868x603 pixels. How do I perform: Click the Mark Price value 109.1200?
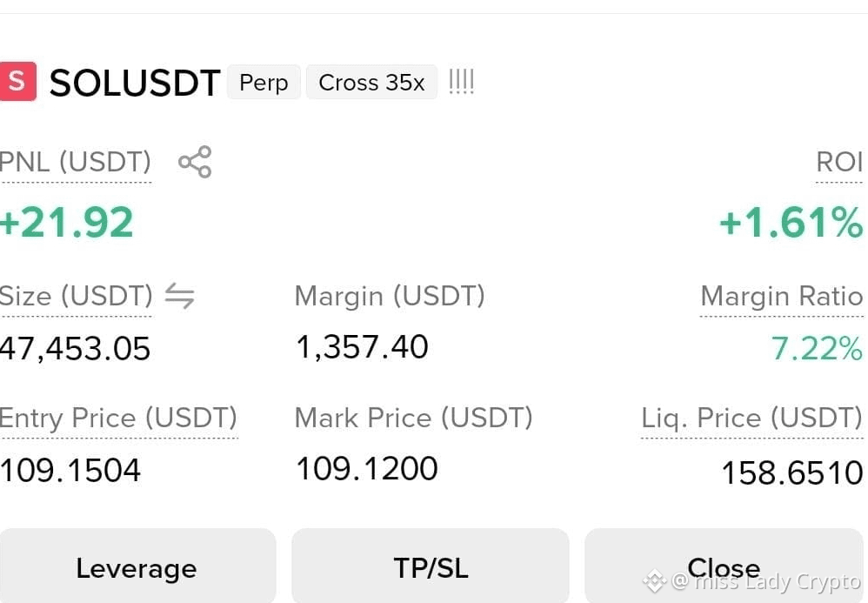(x=367, y=468)
